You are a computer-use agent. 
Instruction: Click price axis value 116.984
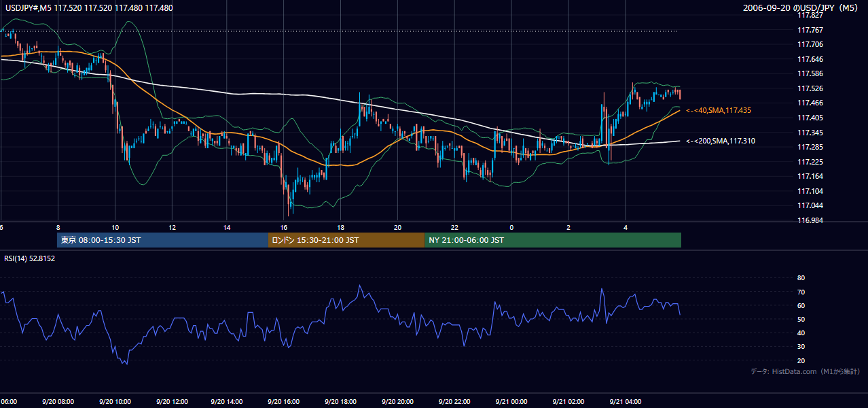pyautogui.click(x=810, y=220)
